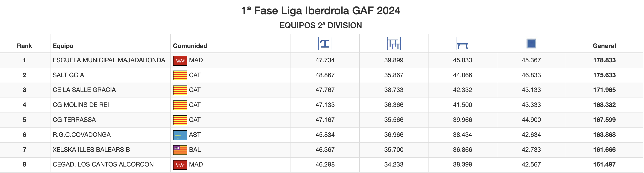Select XELSKA ILLES BALEARS B team
This screenshot has height=173, width=644.
pos(91,150)
